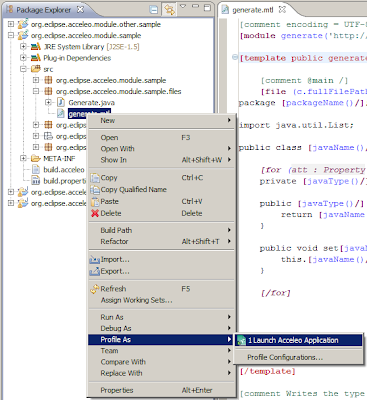Screen dimensions: 367x400
Task: Click the Generate.java file icon
Action: tap(61, 102)
